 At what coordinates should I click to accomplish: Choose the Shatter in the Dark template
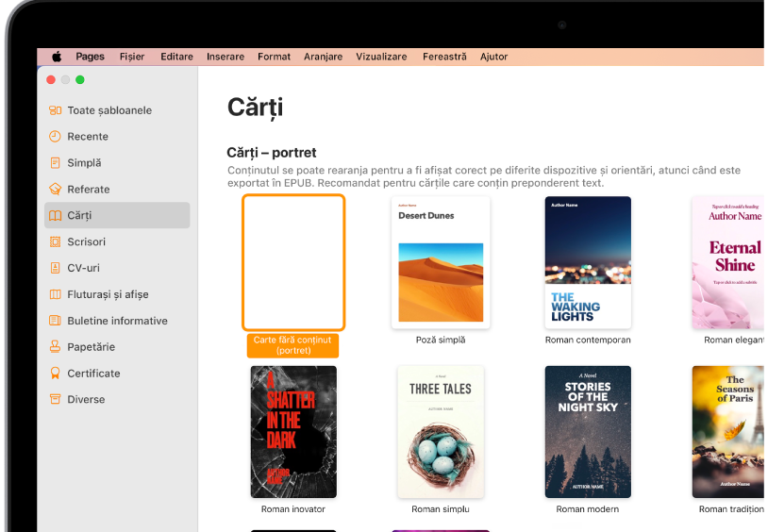click(x=293, y=432)
